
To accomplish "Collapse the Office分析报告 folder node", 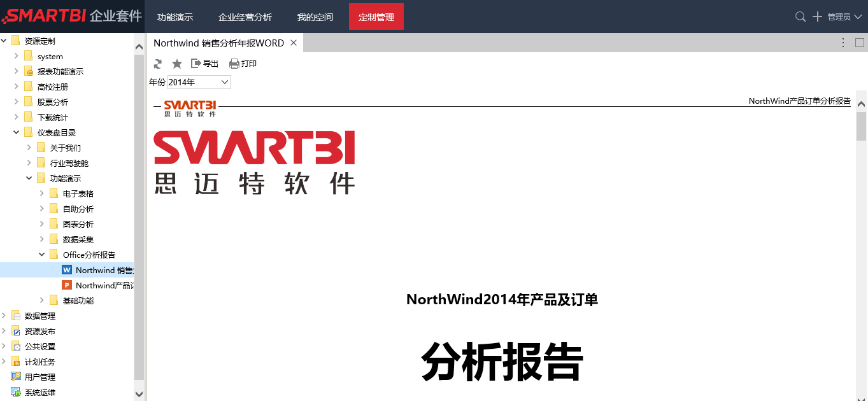I will (42, 255).
